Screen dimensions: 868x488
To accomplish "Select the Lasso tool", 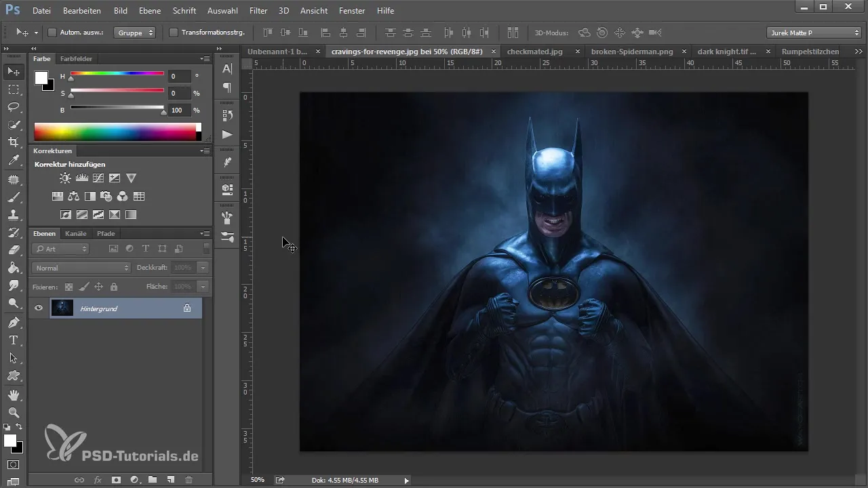I will [x=14, y=107].
